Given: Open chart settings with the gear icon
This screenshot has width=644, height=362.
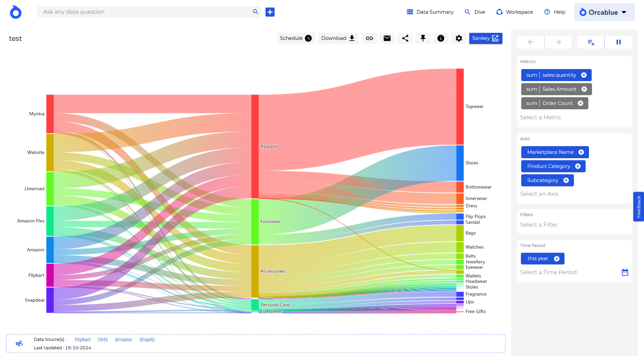Looking at the screenshot, I should coord(459,38).
